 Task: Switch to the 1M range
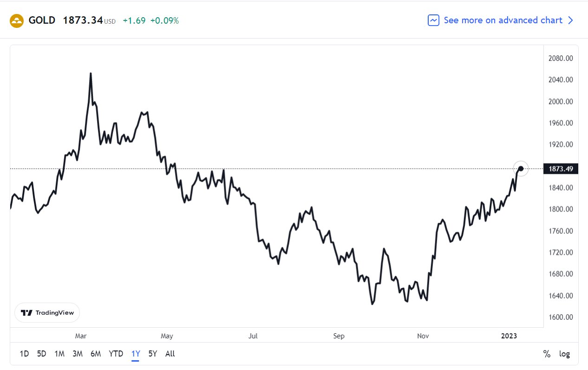click(59, 354)
